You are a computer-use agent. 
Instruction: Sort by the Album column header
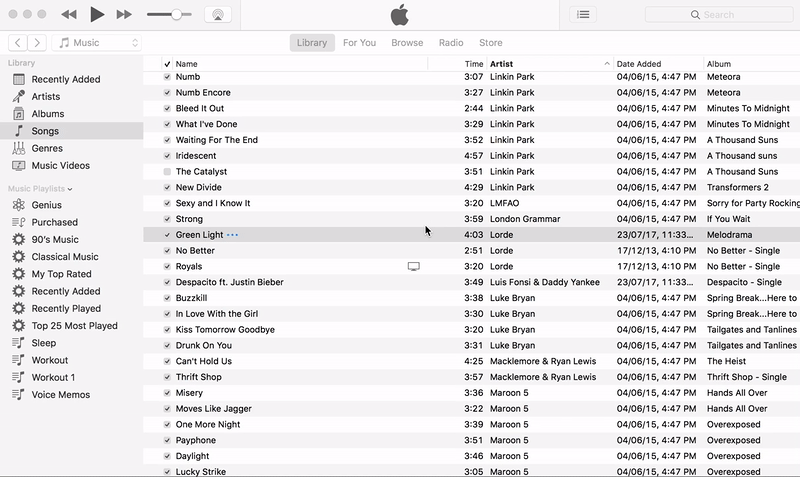click(x=751, y=64)
